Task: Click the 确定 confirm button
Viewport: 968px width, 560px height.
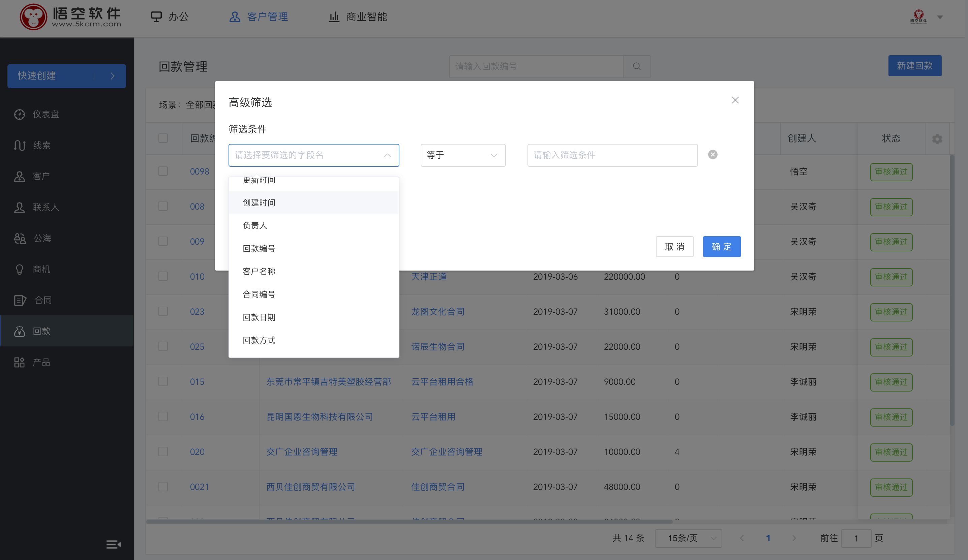Action: [722, 247]
